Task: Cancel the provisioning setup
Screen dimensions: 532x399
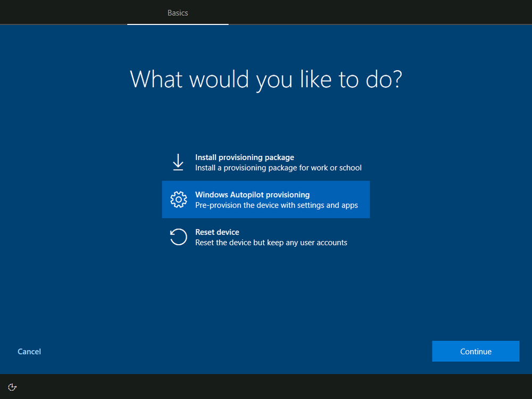Action: click(29, 352)
